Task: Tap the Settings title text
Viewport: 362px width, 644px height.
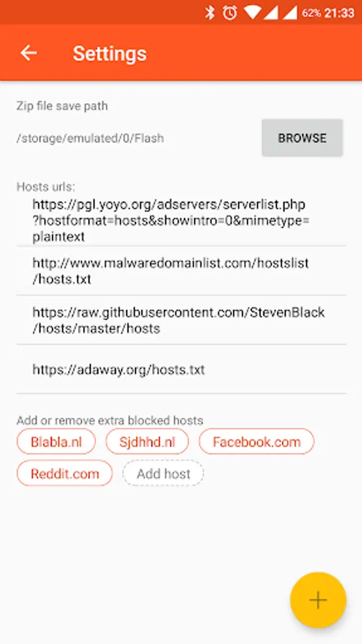Action: (109, 54)
